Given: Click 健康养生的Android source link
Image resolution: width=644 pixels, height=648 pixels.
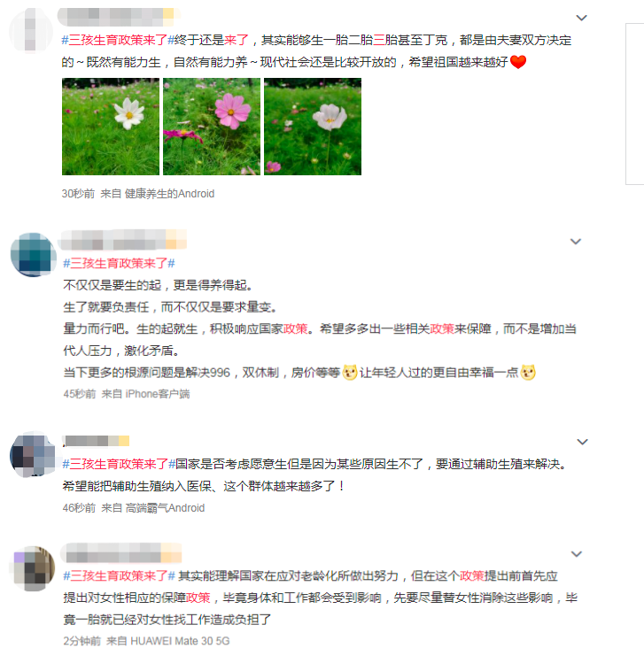Looking at the screenshot, I should pos(169,194).
